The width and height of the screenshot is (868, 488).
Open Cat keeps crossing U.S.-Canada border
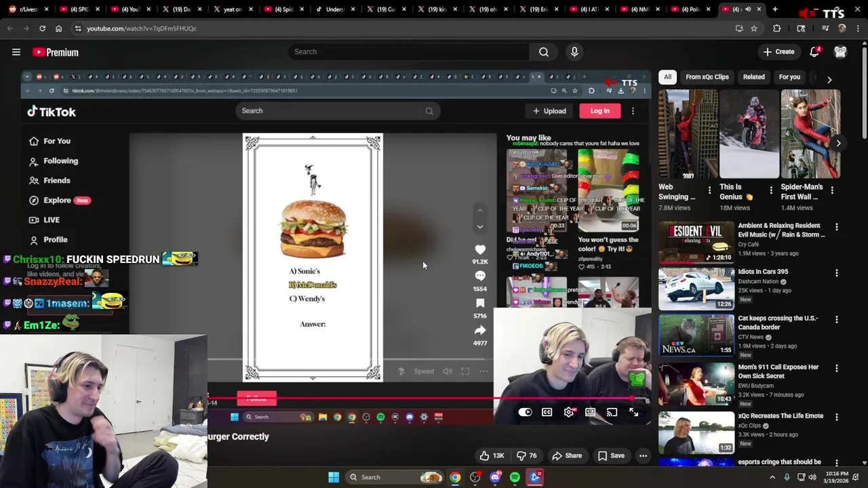point(778,323)
